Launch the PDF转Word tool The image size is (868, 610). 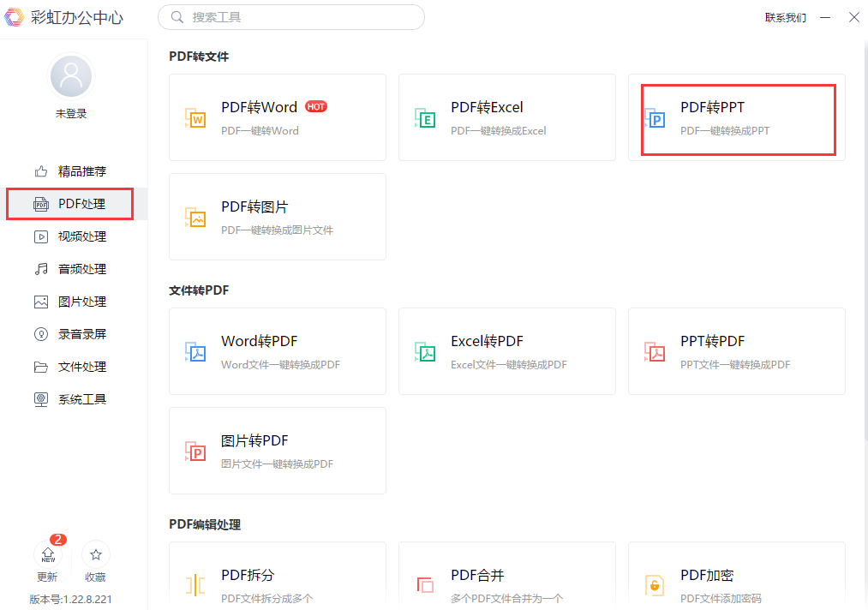pos(278,117)
